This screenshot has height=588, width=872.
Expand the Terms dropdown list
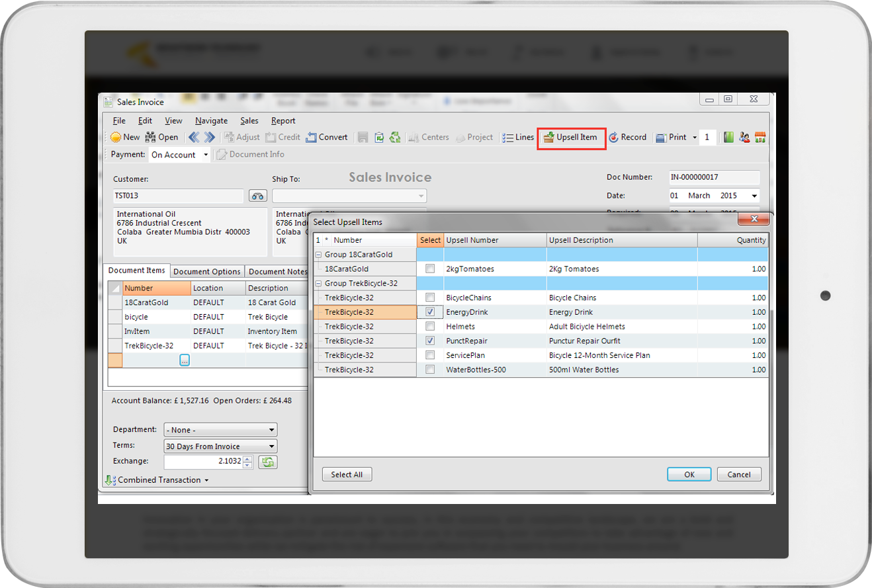tap(271, 446)
